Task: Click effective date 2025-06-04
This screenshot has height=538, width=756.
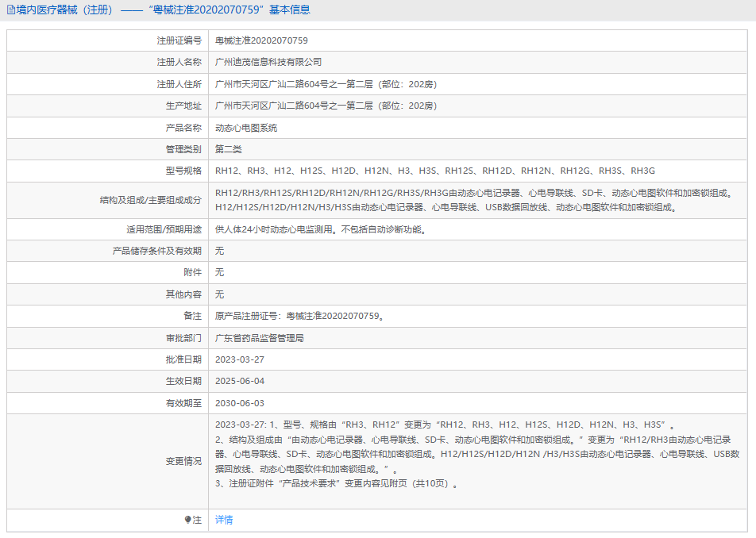Action: (240, 382)
